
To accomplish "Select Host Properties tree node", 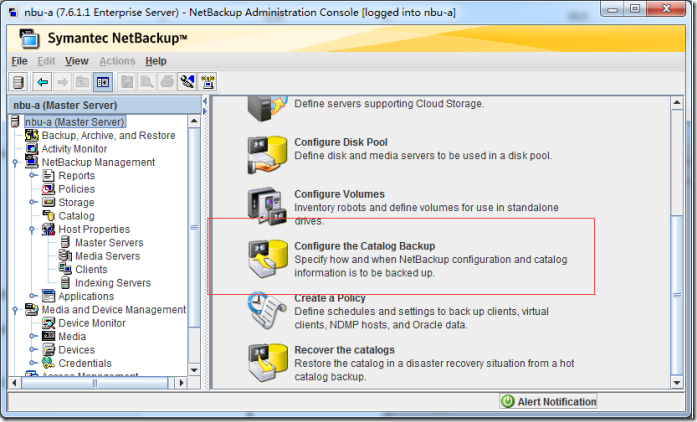I will click(94, 229).
